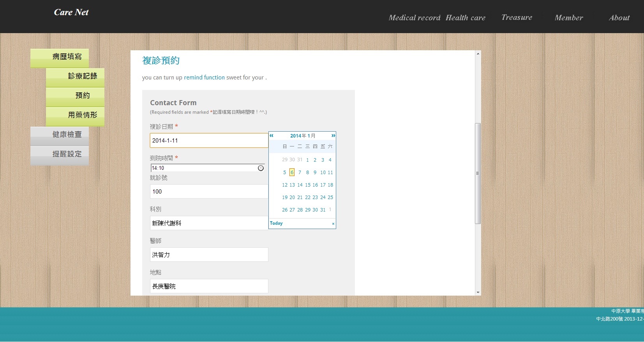Go to the Treasure page
This screenshot has height=342, width=644.
[x=517, y=18]
